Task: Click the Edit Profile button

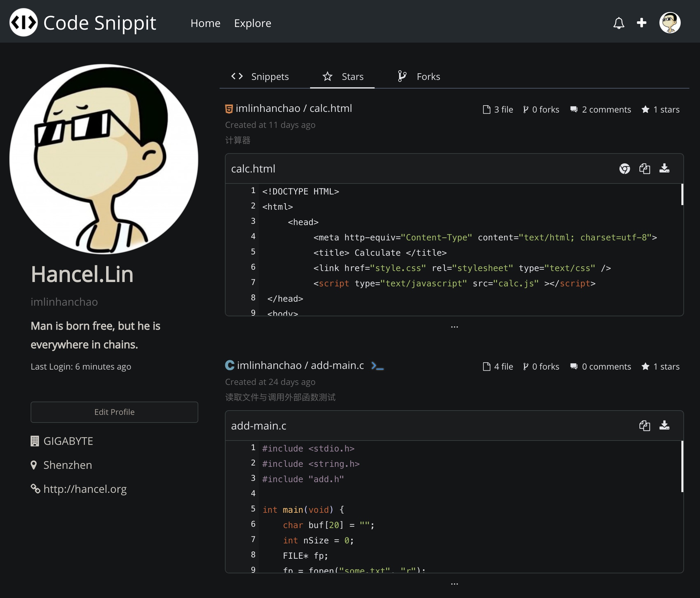Action: pos(114,412)
